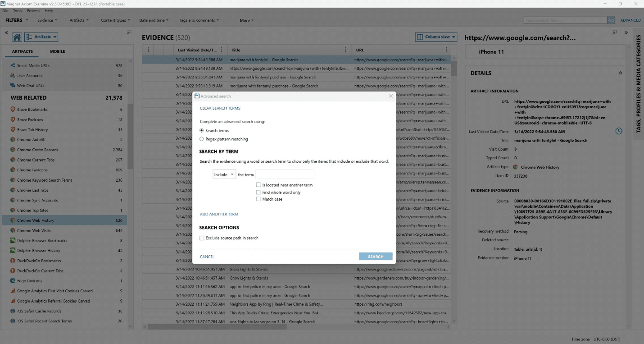Collapse the left panel using the double-chevron icon
The height and width of the screenshot is (344, 644).
[6, 32]
